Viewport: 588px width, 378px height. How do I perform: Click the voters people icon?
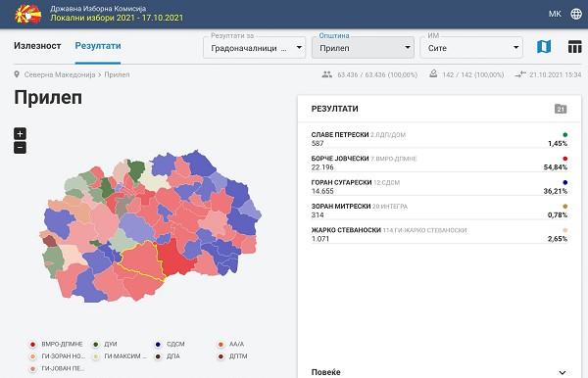tap(327, 74)
